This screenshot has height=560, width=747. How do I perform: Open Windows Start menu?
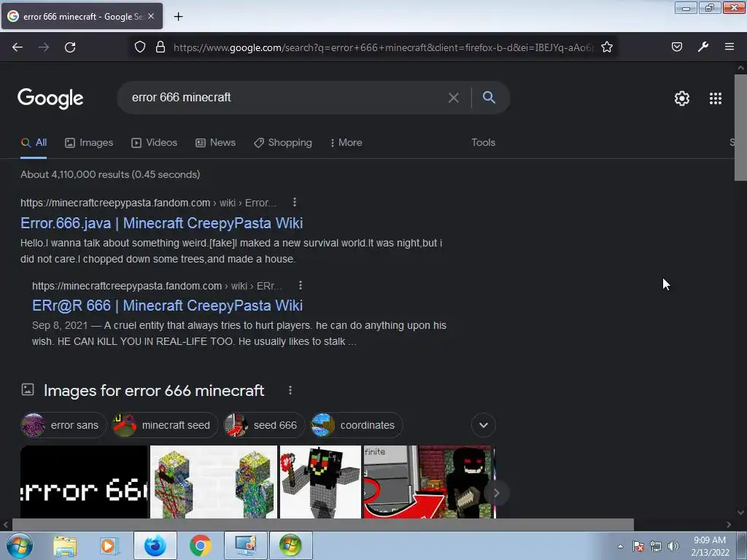click(x=19, y=545)
